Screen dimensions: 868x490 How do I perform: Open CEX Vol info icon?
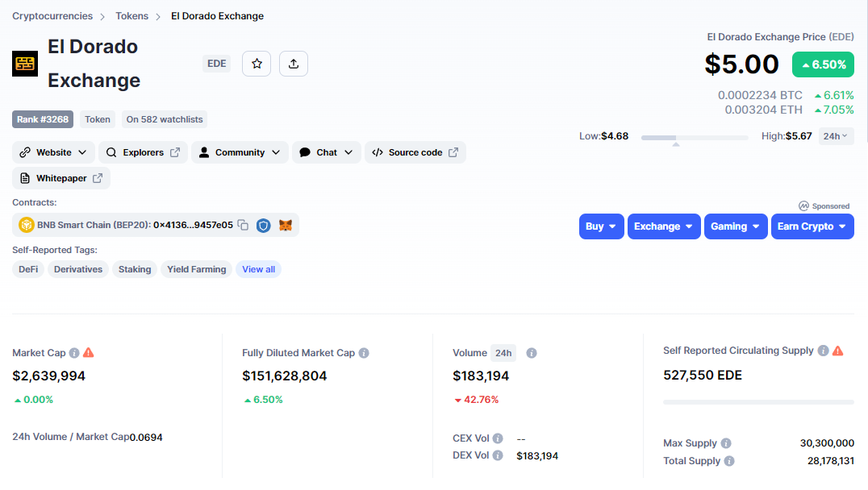click(x=498, y=438)
